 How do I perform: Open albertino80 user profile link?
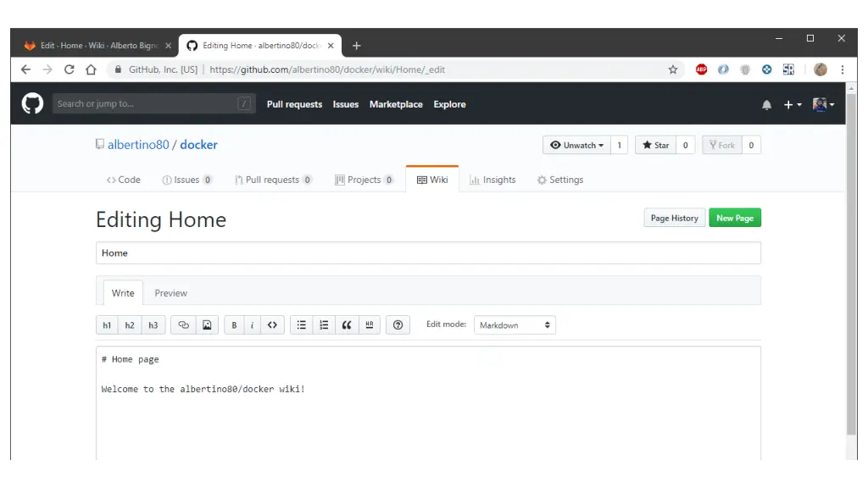(x=138, y=144)
